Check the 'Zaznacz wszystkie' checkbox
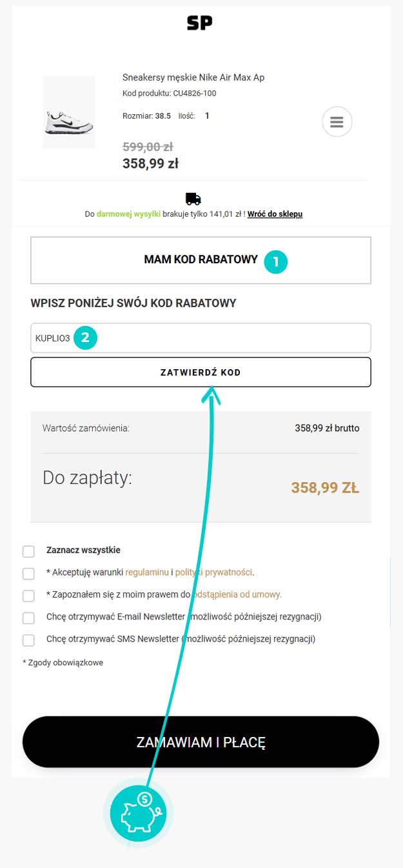The image size is (403, 868). tap(28, 551)
